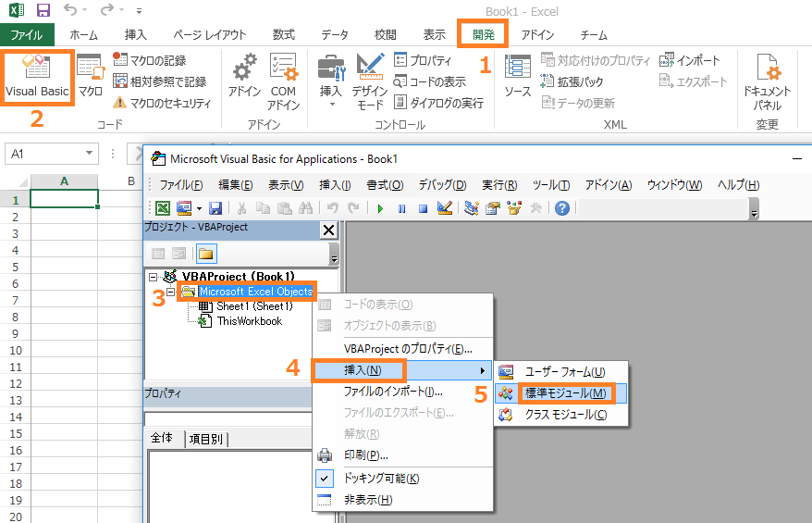The image size is (812, 523).
Task: Toggle 相対参照で記録 option
Action: tap(159, 81)
